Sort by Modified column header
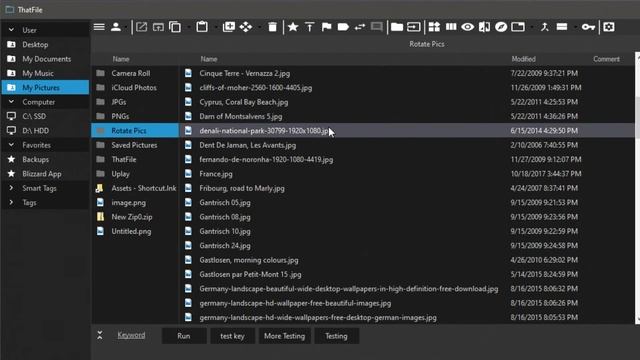Image resolution: width=640 pixels, height=360 pixels. 524,59
